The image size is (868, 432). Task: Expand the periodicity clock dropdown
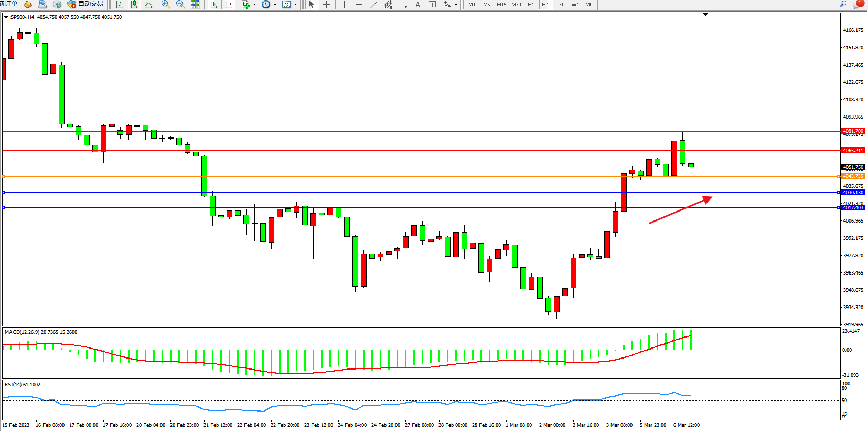[x=275, y=5]
